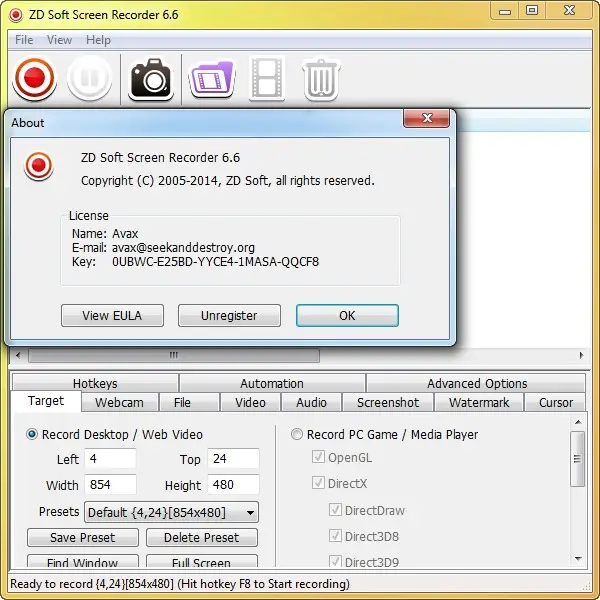Image resolution: width=600 pixels, height=600 pixels.
Task: Click the settings panel scroll down arrow
Action: [578, 559]
